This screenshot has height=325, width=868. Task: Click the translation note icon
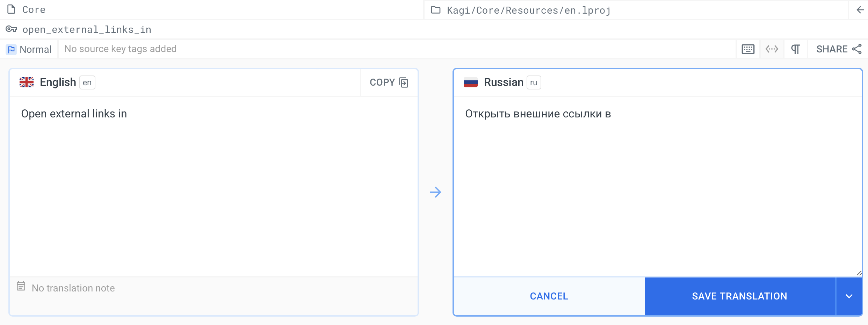(x=21, y=287)
